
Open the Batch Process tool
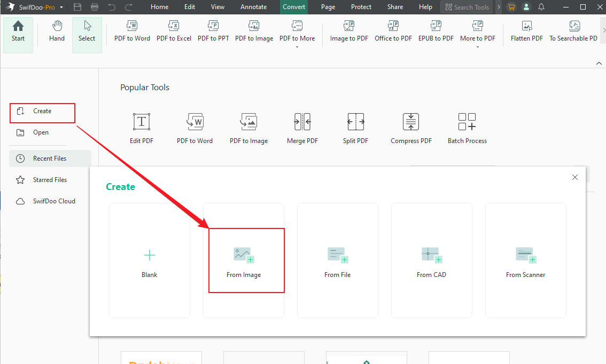point(467,127)
